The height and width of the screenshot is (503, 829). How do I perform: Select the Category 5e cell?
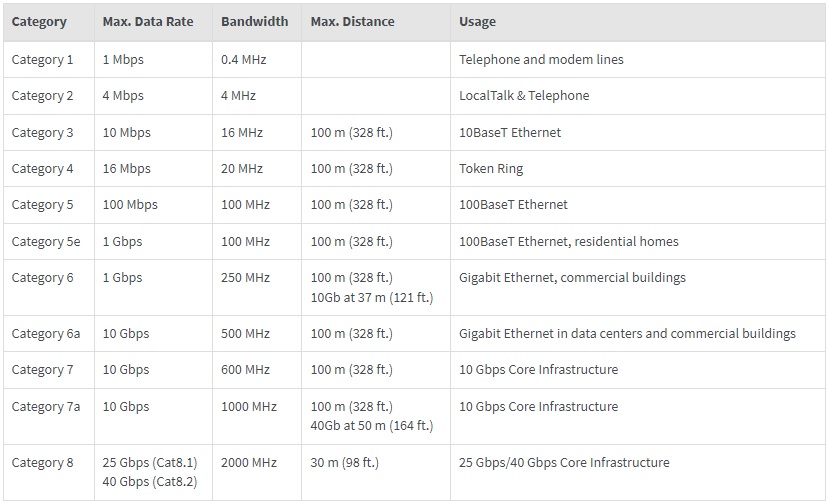pos(46,242)
